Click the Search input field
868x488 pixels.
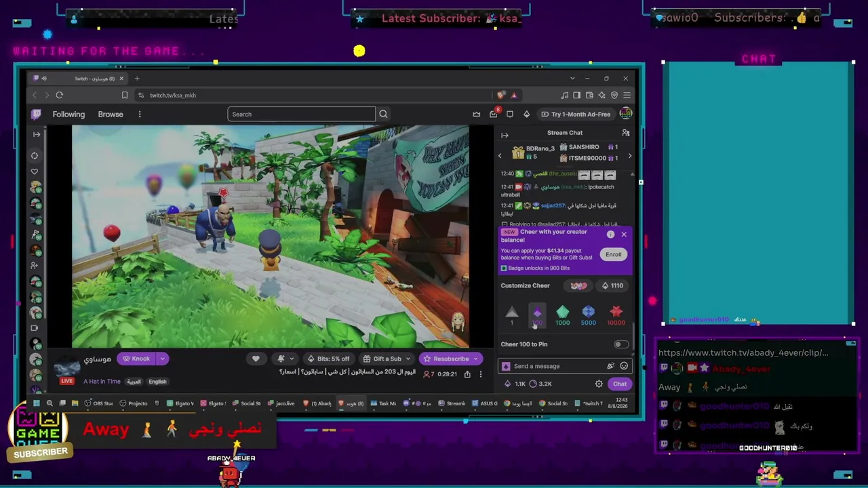301,114
